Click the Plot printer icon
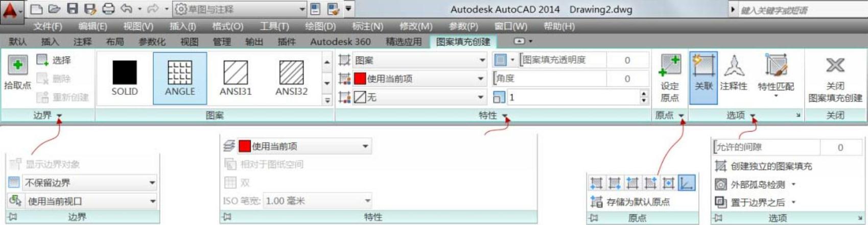 coord(108,9)
